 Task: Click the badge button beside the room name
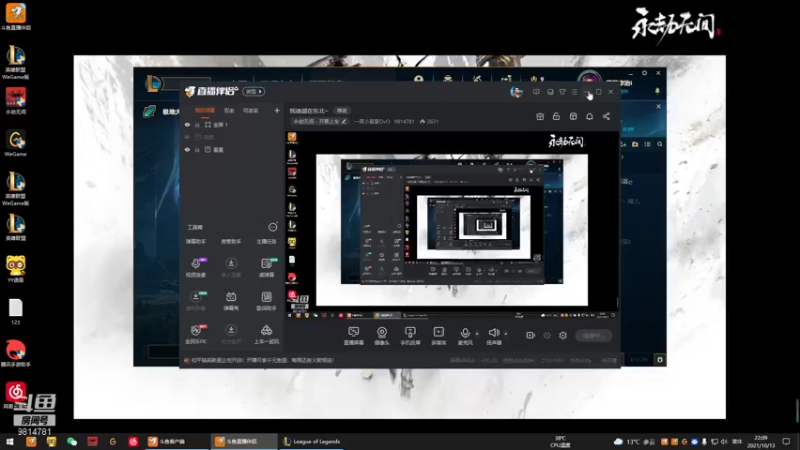(341, 111)
